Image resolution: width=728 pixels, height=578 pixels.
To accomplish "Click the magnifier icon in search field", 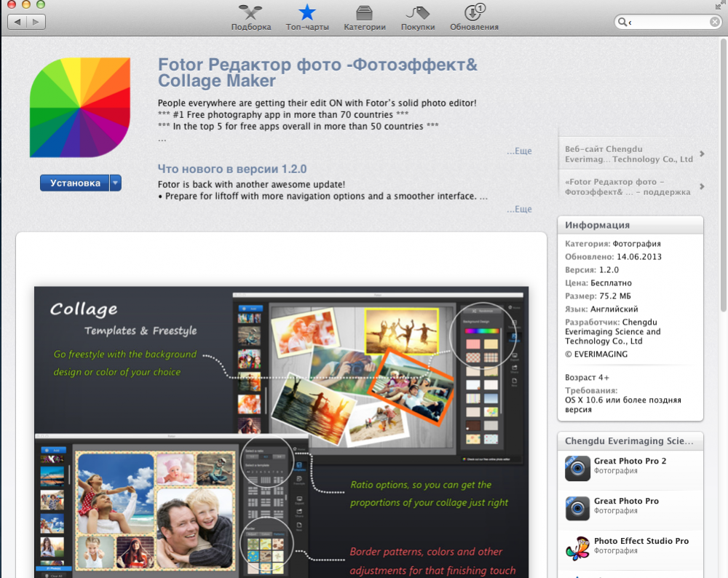I will point(622,22).
